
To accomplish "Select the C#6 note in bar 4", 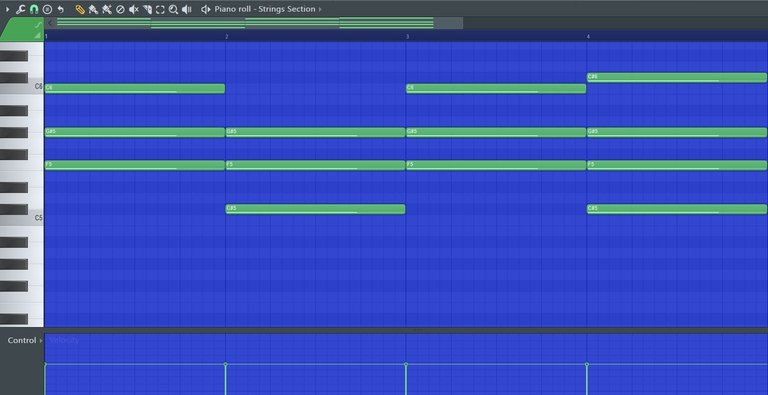I will [677, 77].
